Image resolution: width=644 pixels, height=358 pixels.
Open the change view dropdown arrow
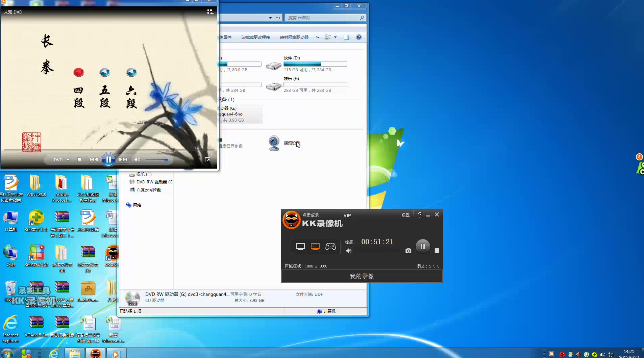click(335, 37)
